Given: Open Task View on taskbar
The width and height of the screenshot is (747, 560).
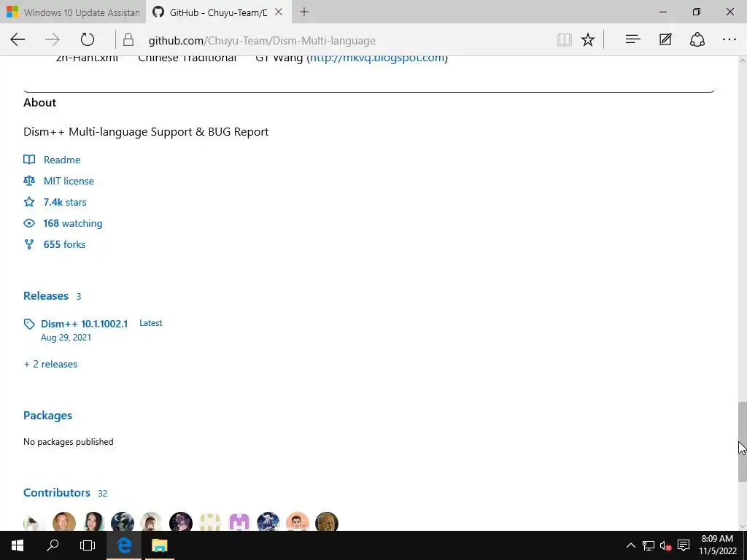Looking at the screenshot, I should click(88, 545).
